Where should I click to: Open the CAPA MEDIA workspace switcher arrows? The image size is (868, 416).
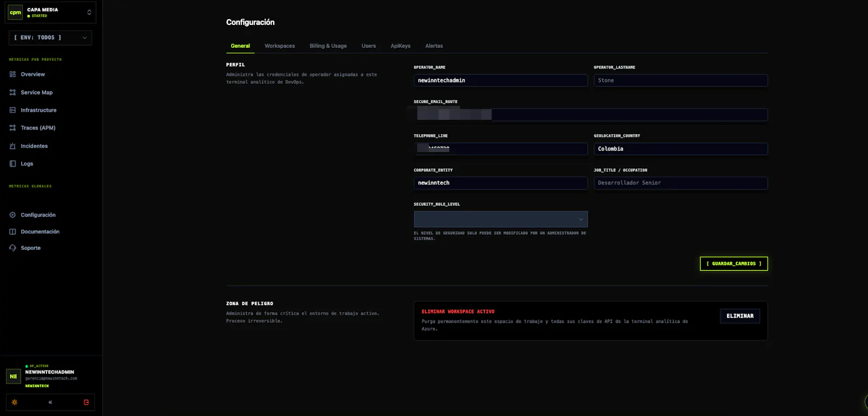(89, 12)
